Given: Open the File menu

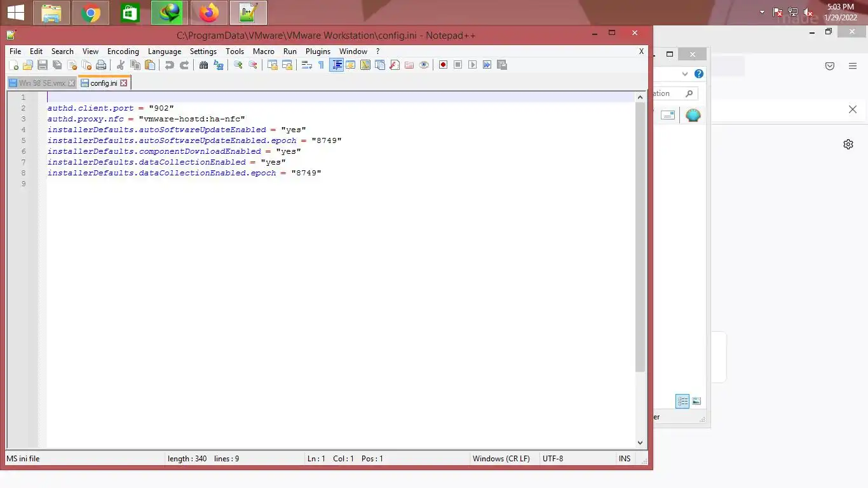Looking at the screenshot, I should (x=15, y=51).
